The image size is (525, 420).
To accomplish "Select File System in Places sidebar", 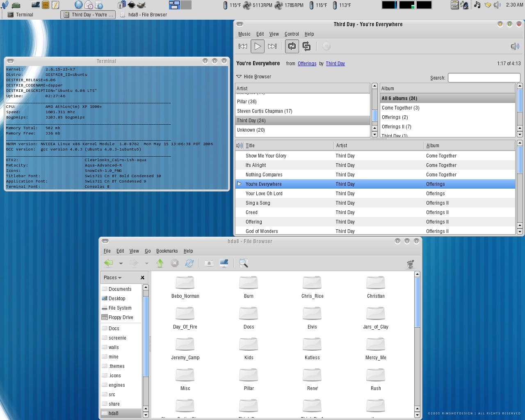I will (x=121, y=308).
